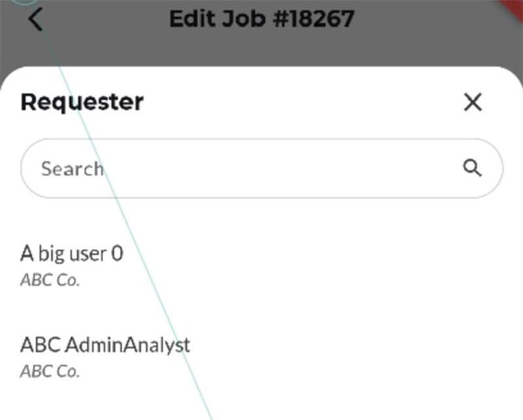Select requester "A big user 0"
This screenshot has width=523, height=420.
[x=72, y=254]
